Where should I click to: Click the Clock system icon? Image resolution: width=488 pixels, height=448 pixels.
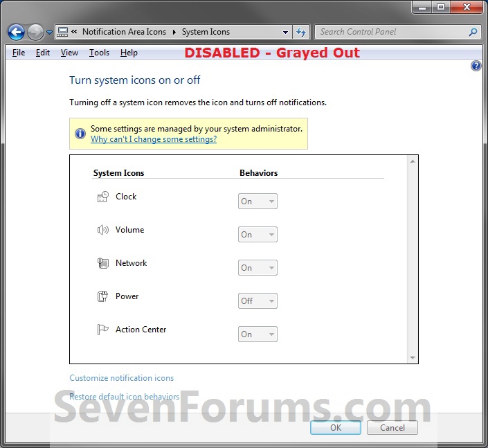(x=103, y=197)
